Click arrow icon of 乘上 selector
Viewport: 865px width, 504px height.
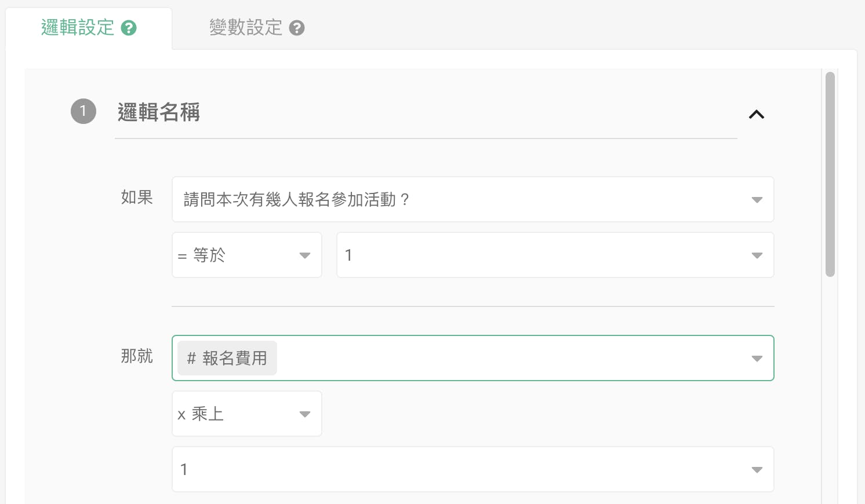click(305, 414)
